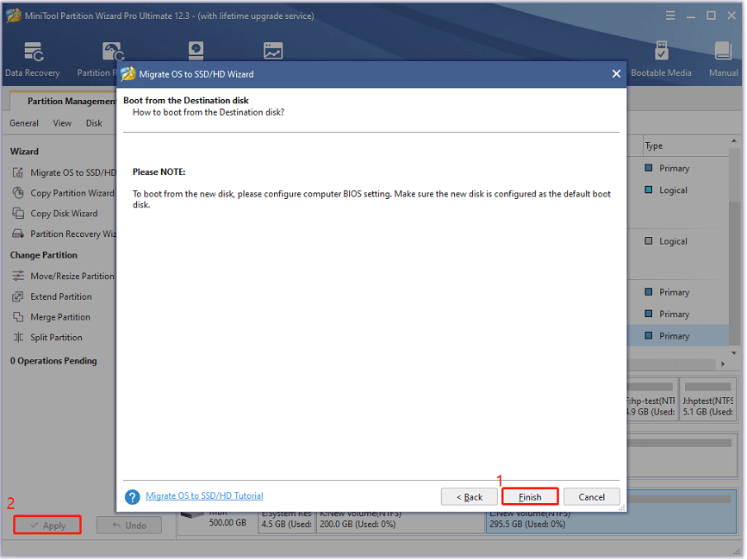747x560 pixels.
Task: Select Extend Partition in the sidebar
Action: [61, 296]
